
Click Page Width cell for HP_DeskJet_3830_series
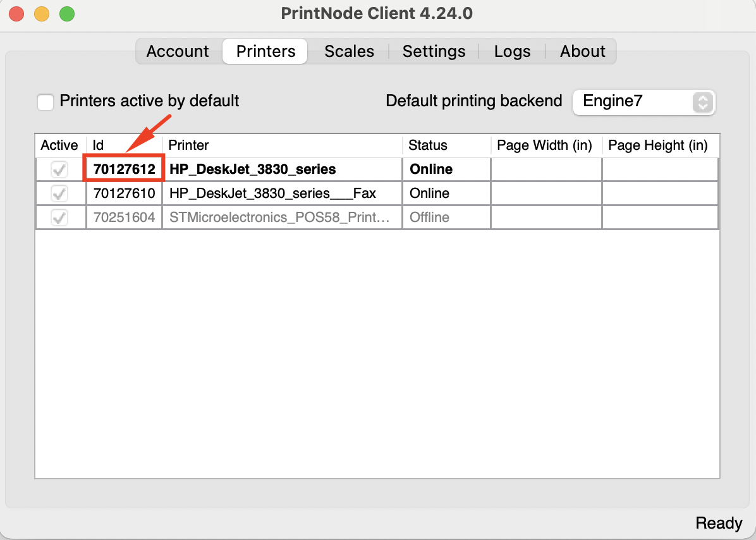tap(546, 169)
